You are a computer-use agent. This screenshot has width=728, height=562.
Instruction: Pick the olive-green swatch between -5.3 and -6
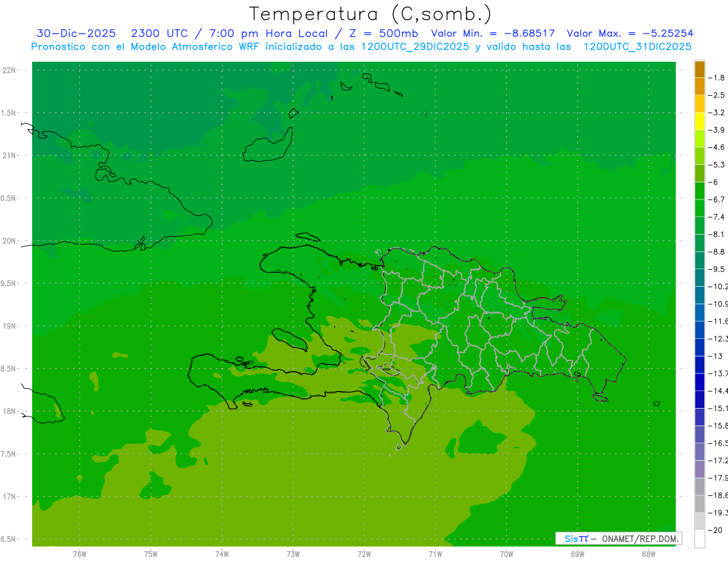point(699,173)
